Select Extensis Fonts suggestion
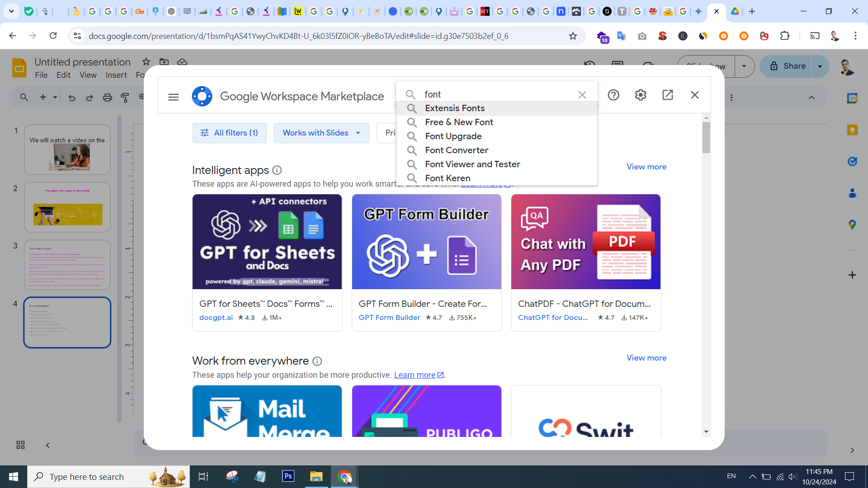 [497, 108]
